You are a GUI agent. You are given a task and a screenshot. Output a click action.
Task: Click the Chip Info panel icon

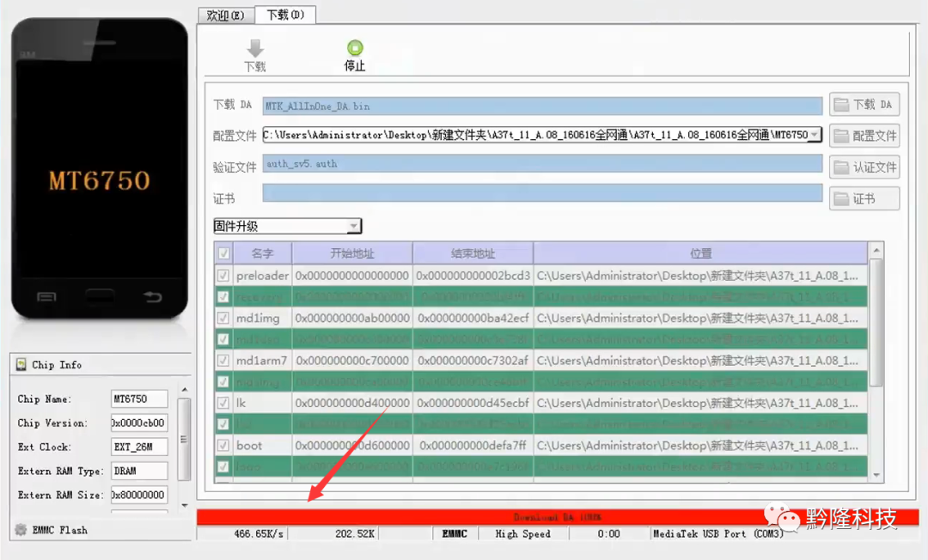(21, 364)
